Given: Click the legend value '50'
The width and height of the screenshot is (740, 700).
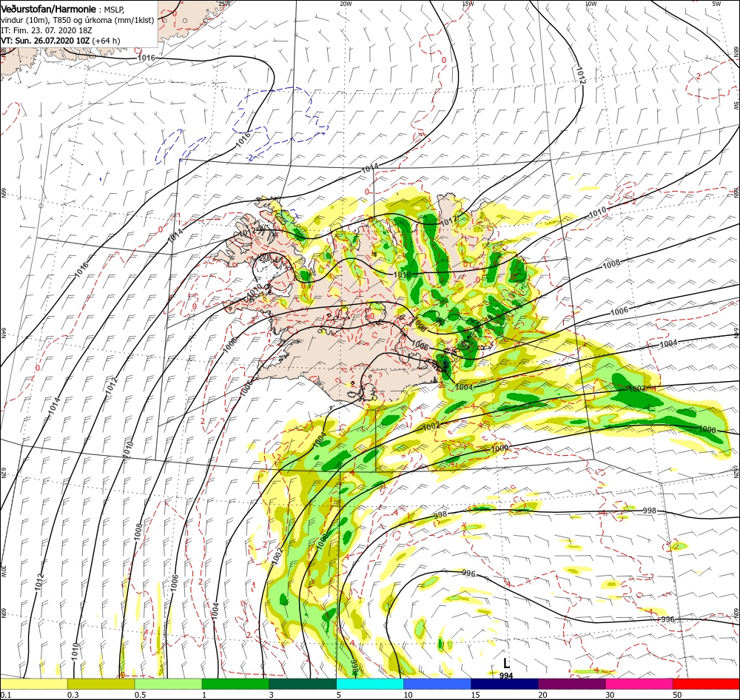Looking at the screenshot, I should tap(677, 695).
